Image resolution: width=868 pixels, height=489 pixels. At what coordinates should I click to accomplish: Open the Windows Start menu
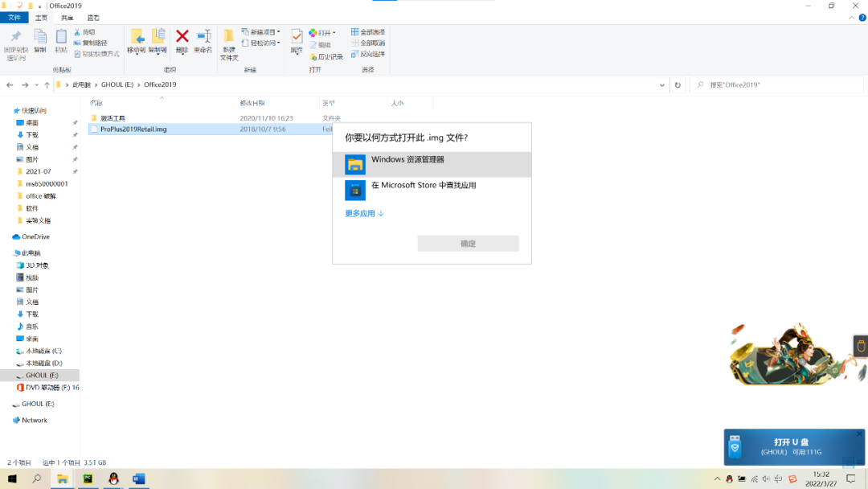point(12,479)
